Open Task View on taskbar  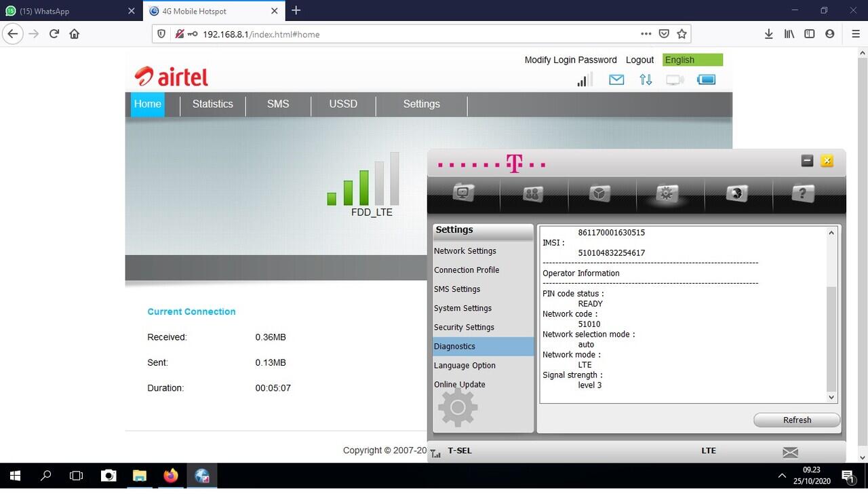point(77,476)
